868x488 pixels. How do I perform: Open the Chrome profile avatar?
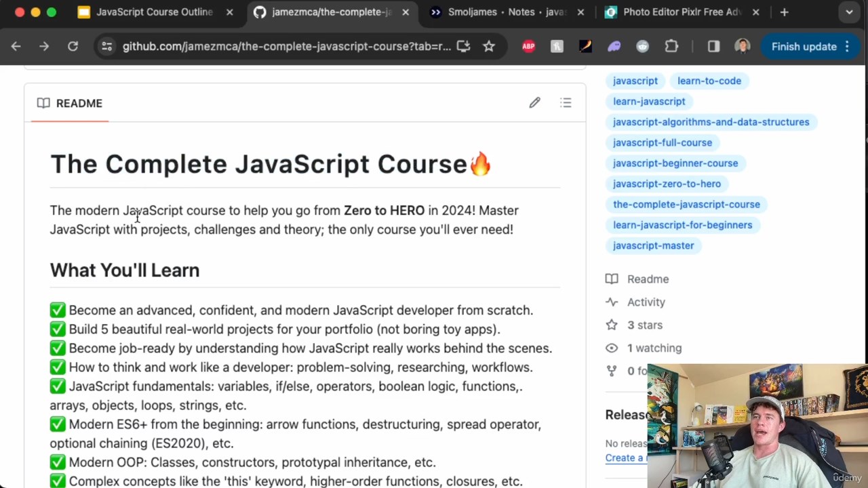coord(742,46)
